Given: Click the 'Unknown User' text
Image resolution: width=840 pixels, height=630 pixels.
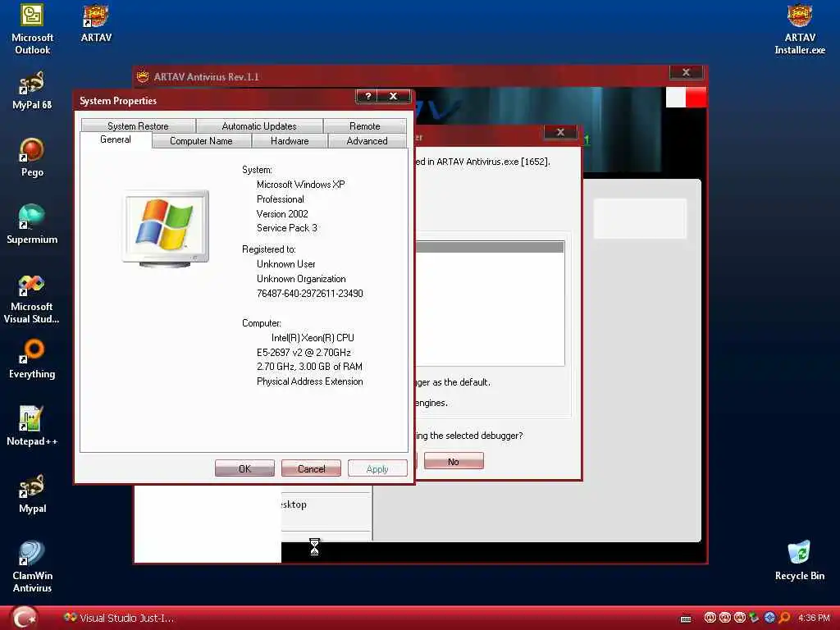Looking at the screenshot, I should (286, 264).
